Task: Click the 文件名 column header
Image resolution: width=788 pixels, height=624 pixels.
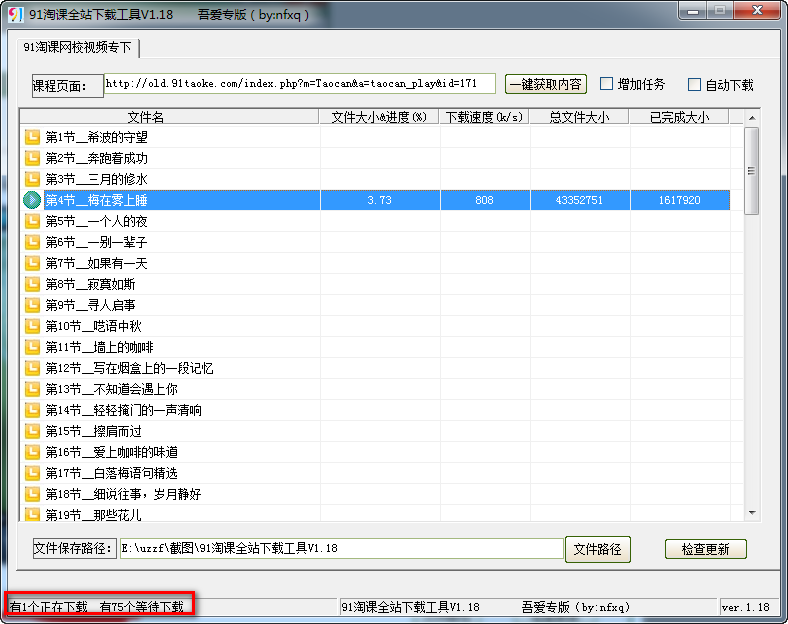Action: [x=169, y=117]
